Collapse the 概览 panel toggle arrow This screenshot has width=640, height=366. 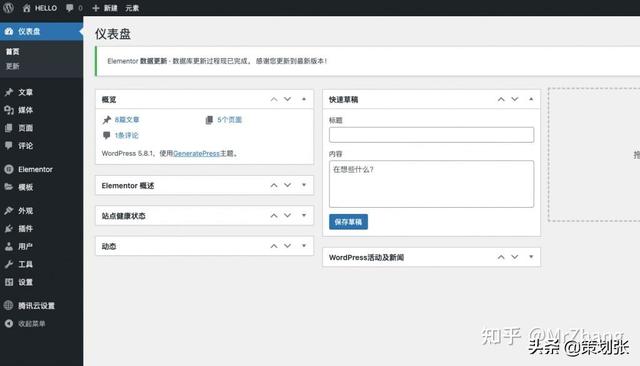[304, 99]
